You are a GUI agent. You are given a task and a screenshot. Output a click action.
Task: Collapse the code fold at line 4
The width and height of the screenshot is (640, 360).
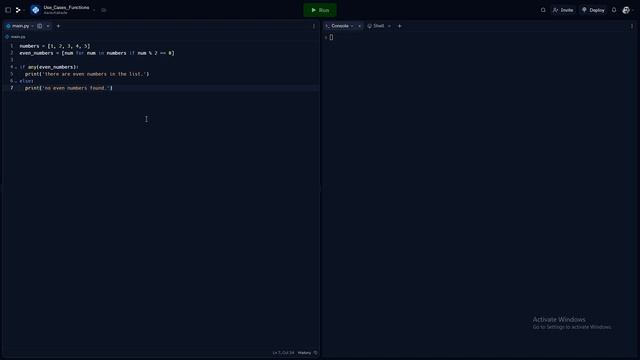click(x=16, y=67)
